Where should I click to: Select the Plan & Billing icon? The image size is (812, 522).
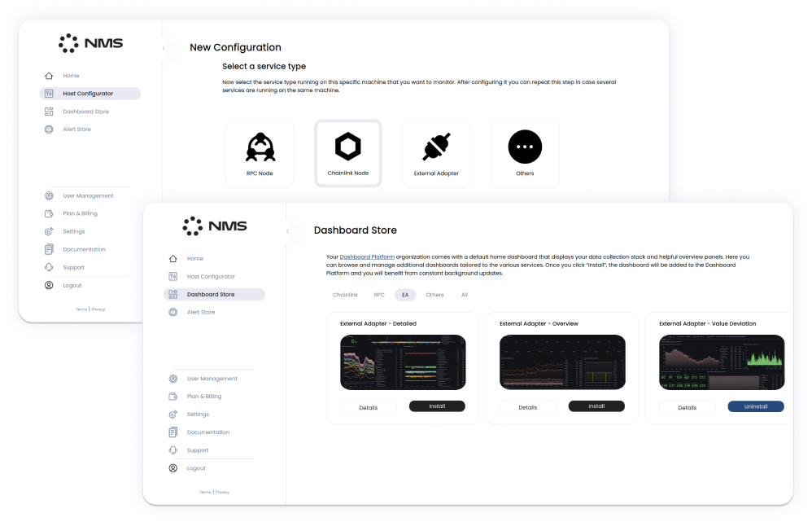pyautogui.click(x=172, y=396)
